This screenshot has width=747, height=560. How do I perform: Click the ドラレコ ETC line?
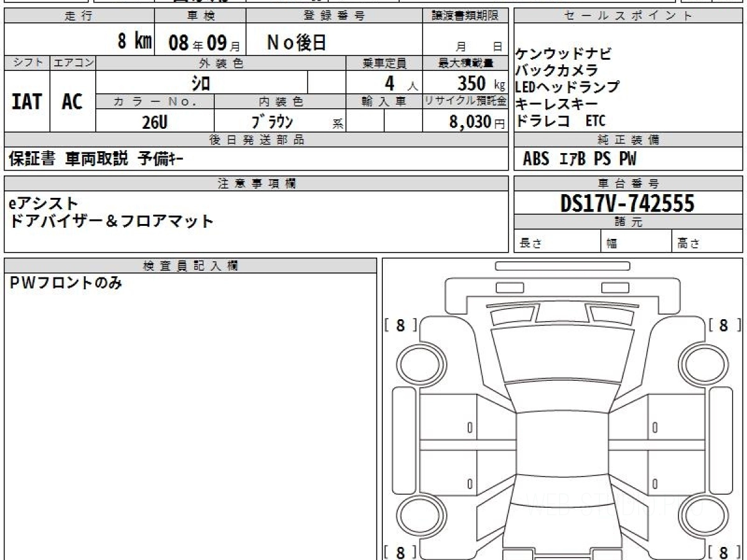(560, 121)
